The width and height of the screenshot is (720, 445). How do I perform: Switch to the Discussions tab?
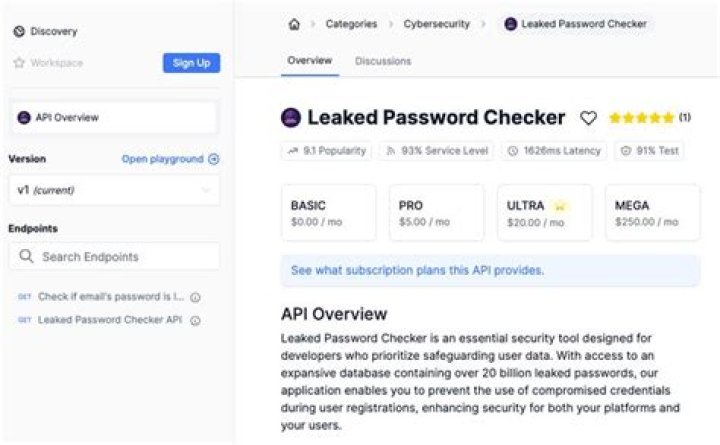pos(383,61)
